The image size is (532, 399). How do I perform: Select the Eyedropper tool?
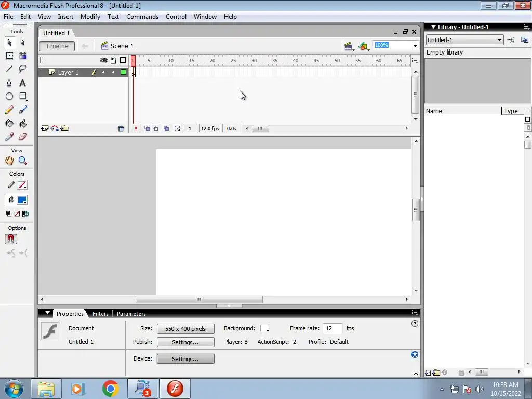point(9,137)
